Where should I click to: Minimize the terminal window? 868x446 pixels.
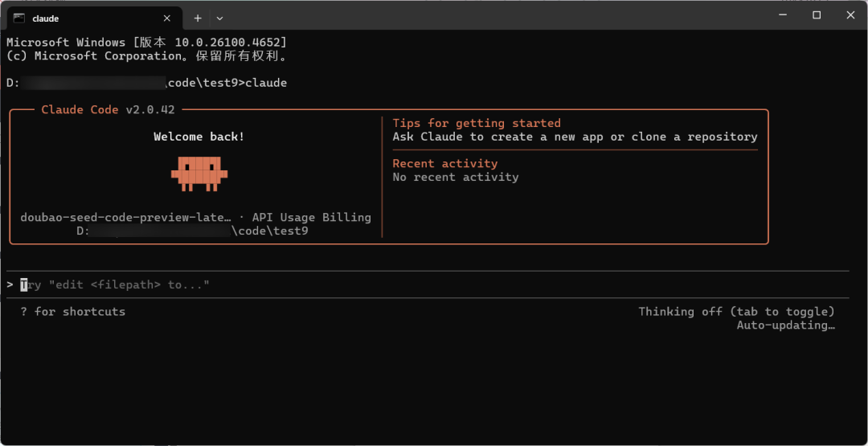(784, 15)
